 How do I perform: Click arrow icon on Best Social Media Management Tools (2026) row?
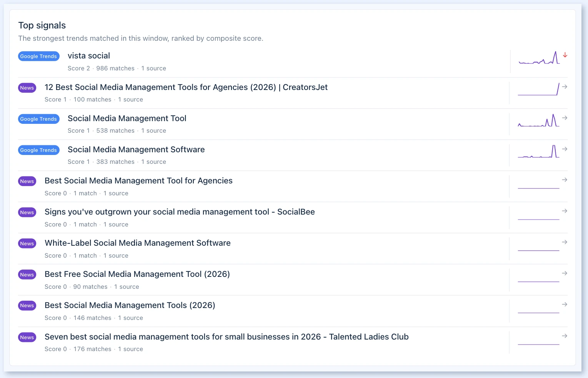pos(565,305)
